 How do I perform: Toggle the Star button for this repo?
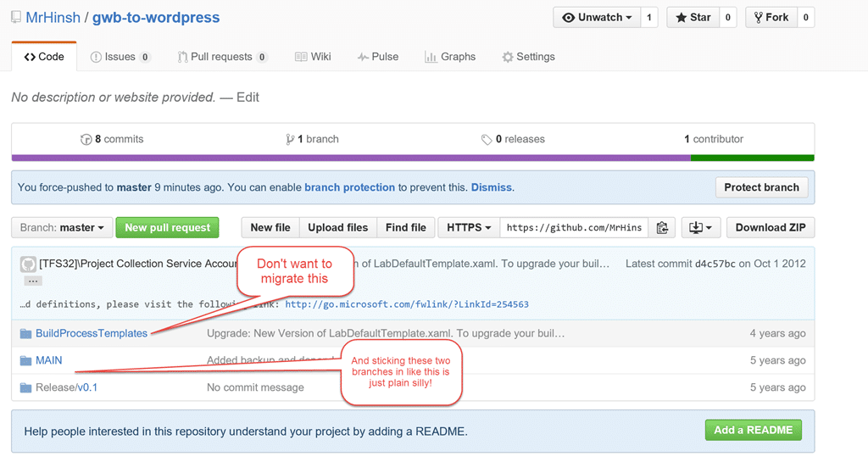[693, 17]
